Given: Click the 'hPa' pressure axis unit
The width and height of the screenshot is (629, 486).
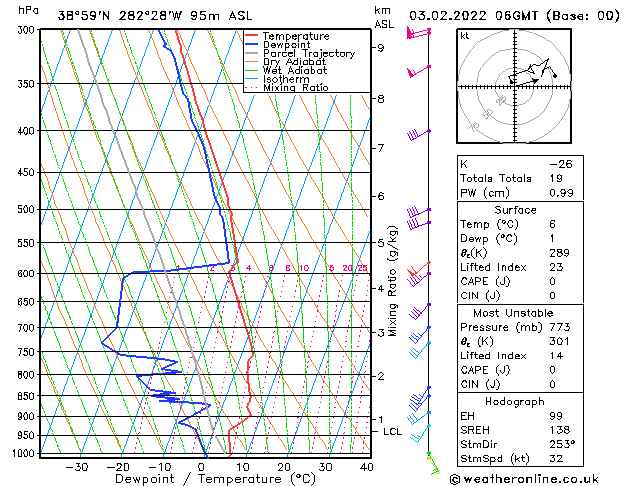Looking at the screenshot, I should pyautogui.click(x=28, y=10).
